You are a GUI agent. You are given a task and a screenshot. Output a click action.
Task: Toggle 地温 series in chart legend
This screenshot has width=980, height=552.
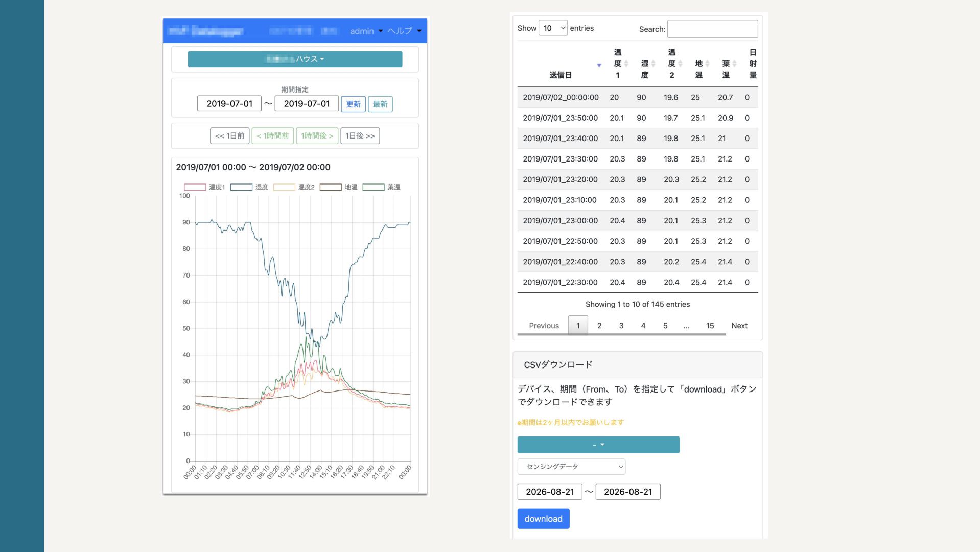click(339, 187)
